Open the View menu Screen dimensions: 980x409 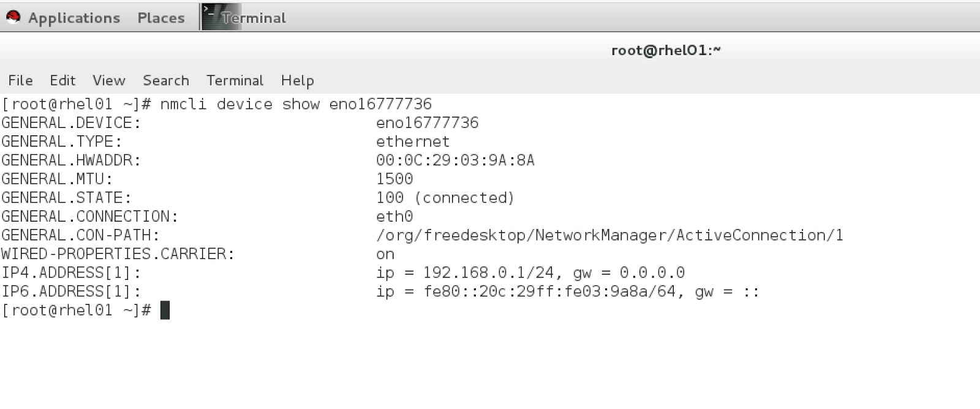click(108, 80)
